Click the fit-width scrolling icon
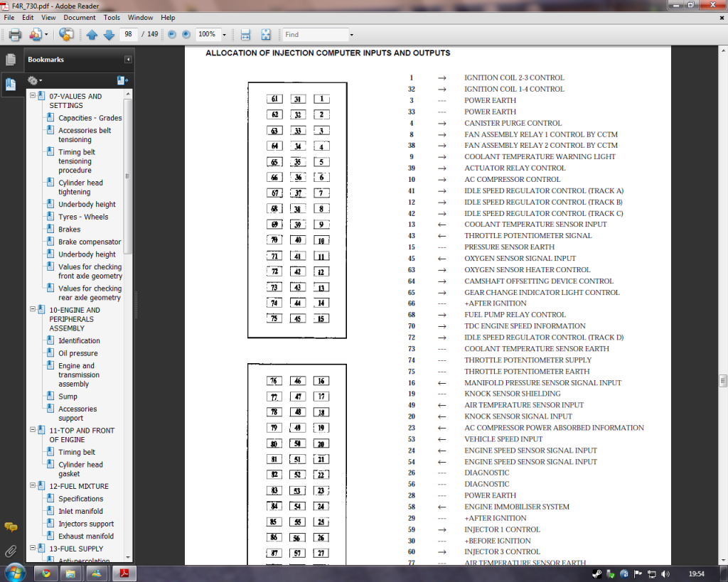Viewport: 728px width, 582px height. tap(245, 34)
